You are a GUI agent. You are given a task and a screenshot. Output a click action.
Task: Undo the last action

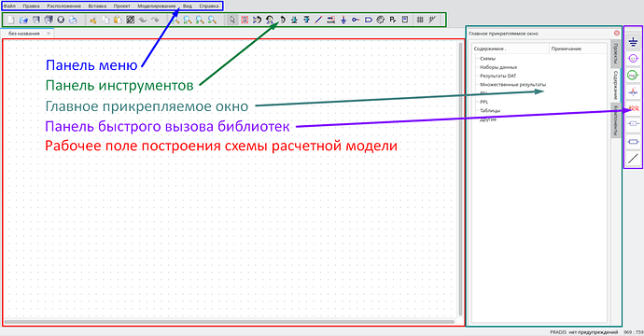143,20
